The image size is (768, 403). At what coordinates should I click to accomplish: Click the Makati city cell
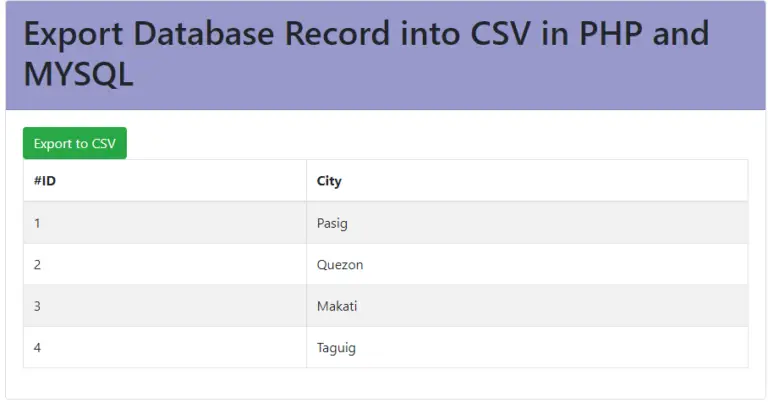point(528,306)
